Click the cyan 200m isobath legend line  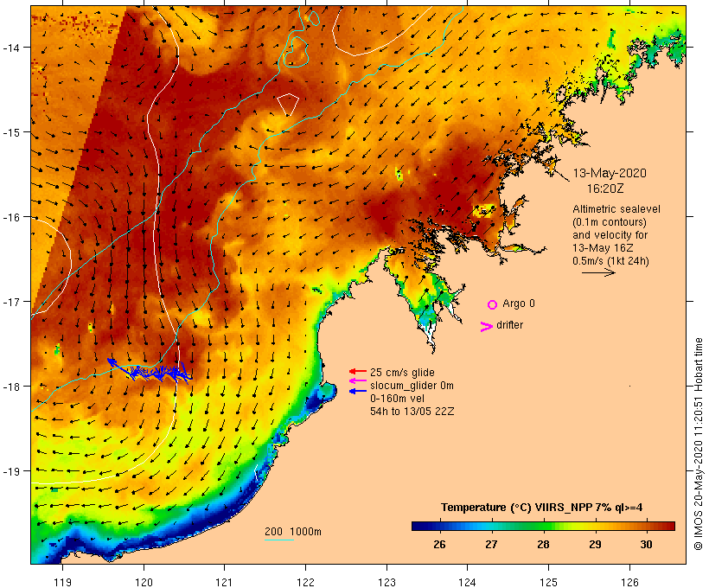[x=279, y=540]
